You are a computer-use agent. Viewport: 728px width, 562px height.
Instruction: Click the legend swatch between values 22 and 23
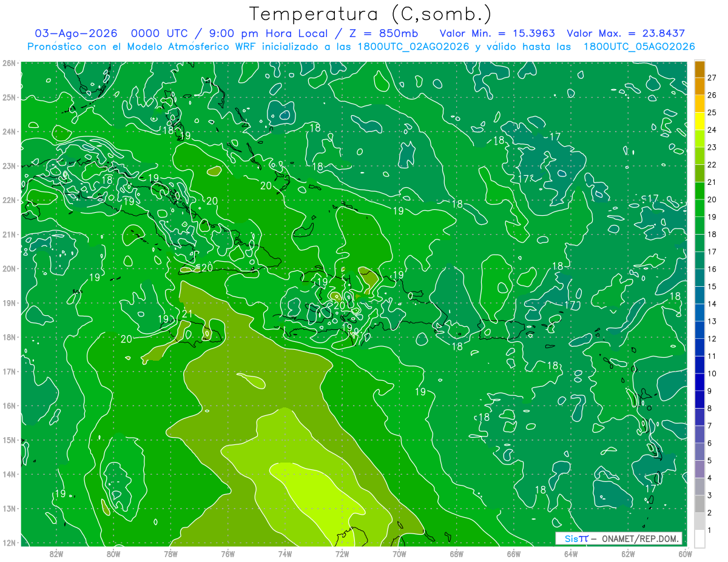(699, 156)
